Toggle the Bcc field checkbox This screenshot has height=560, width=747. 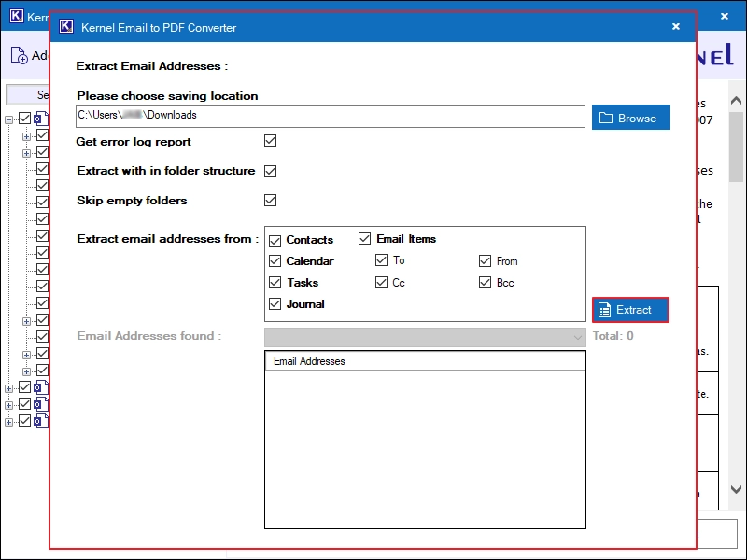485,283
